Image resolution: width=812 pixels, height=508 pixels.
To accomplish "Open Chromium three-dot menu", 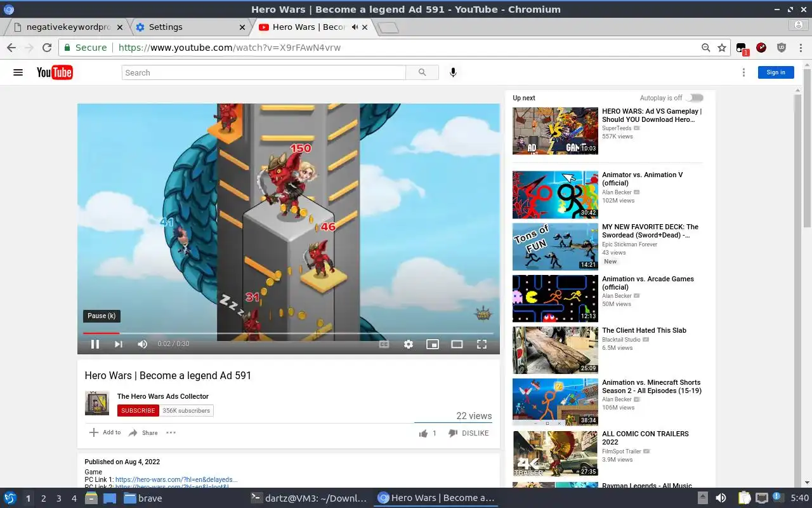I will click(799, 48).
